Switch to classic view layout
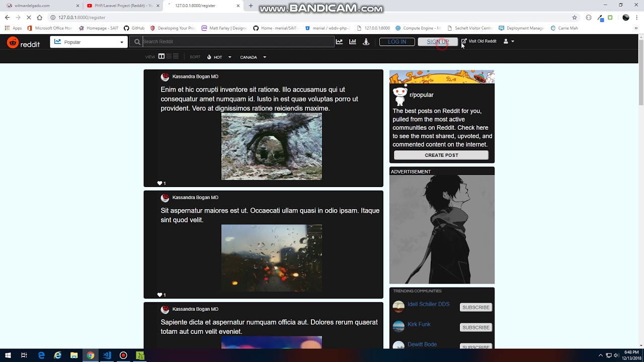The image size is (644, 362). [x=169, y=57]
